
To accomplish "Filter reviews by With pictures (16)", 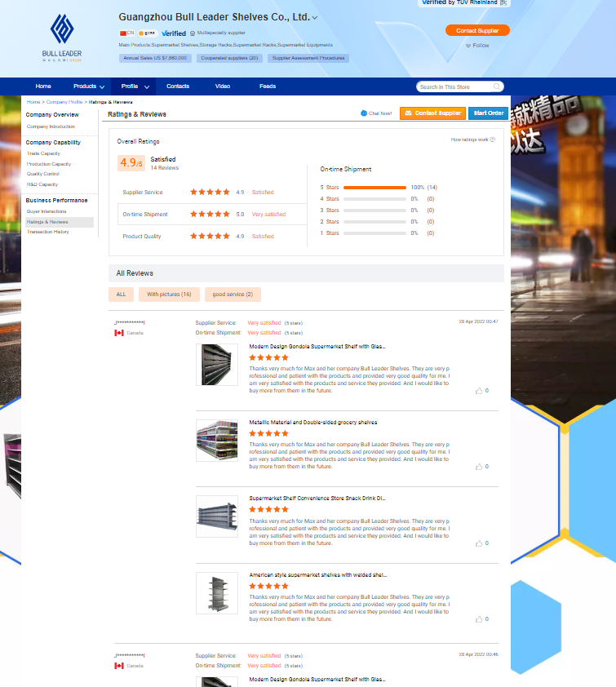I will (169, 294).
